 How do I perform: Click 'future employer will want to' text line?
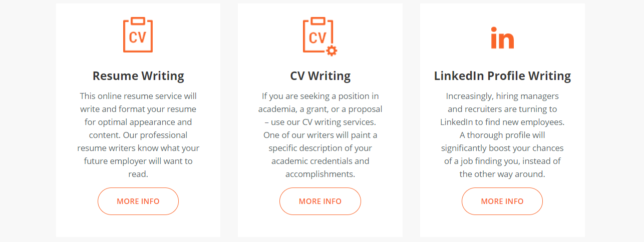pos(138,161)
